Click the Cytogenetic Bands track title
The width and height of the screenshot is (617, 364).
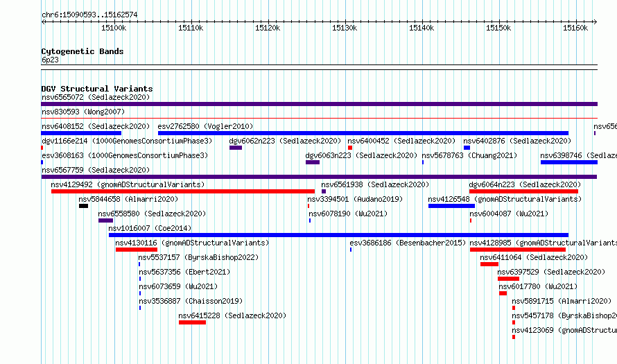82,51
